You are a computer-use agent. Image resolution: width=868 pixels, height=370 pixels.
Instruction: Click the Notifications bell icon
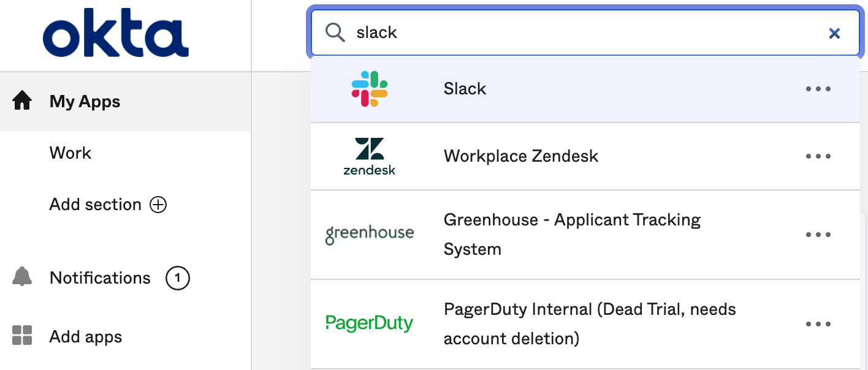(22, 277)
